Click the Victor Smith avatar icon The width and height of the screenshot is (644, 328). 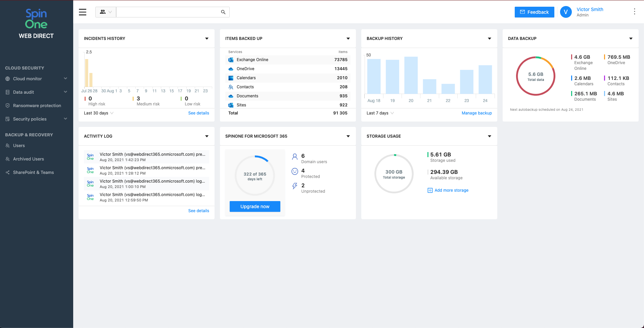[566, 12]
